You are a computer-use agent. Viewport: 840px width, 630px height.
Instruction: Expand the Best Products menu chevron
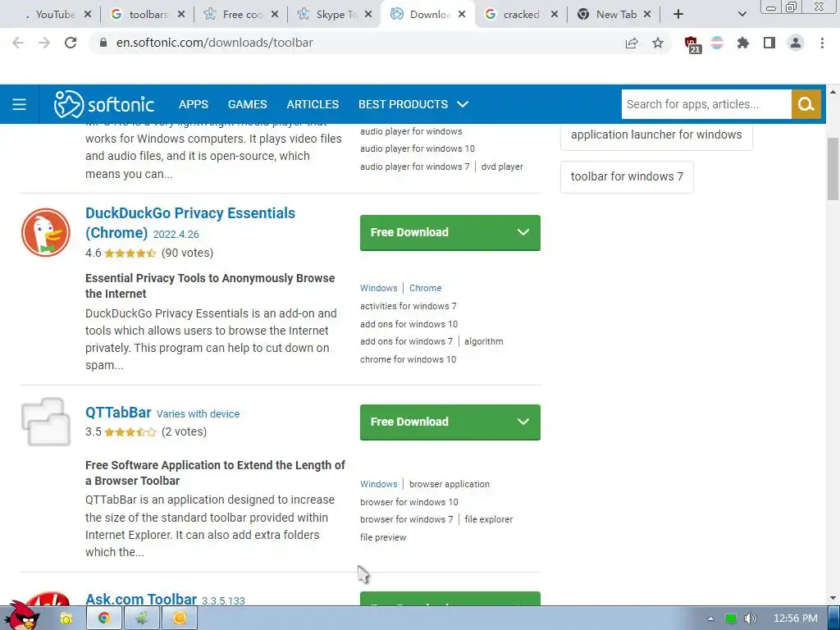pos(463,104)
